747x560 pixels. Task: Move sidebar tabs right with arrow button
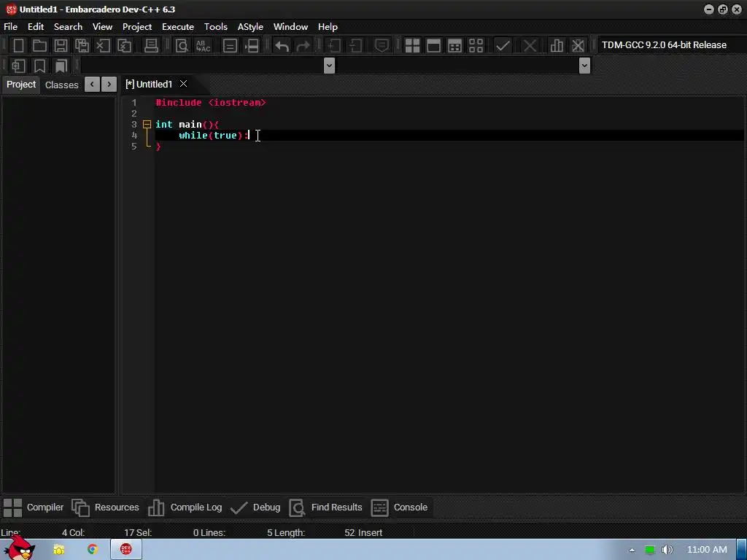pyautogui.click(x=109, y=85)
